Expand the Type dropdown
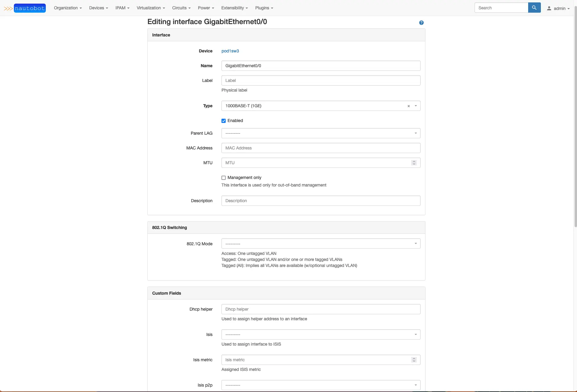Screen dimensions: 577x392 [416, 106]
